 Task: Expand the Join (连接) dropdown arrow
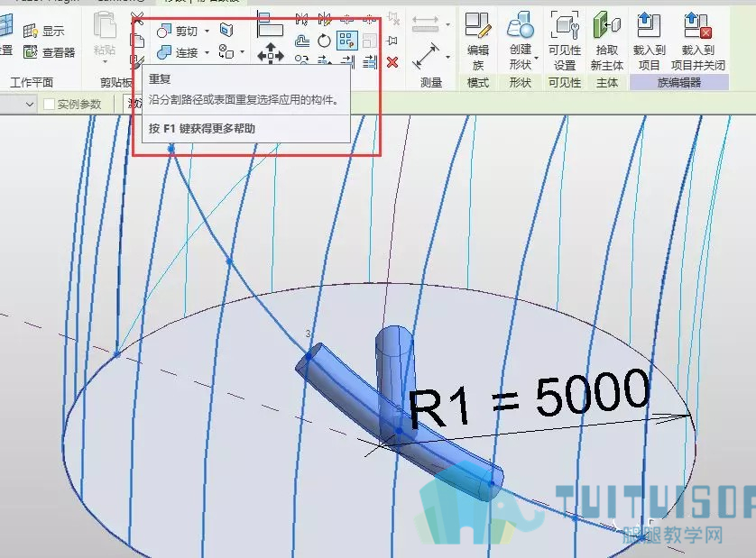207,52
